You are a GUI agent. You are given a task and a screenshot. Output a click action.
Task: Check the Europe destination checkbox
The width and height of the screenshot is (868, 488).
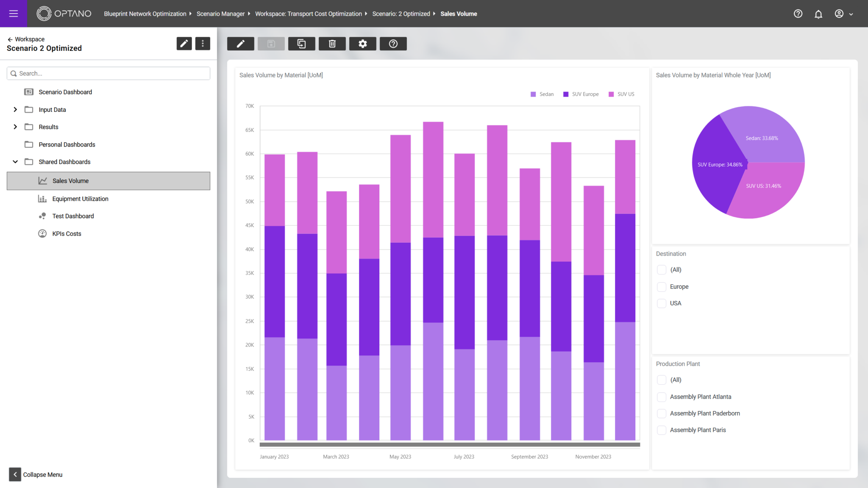click(x=661, y=287)
